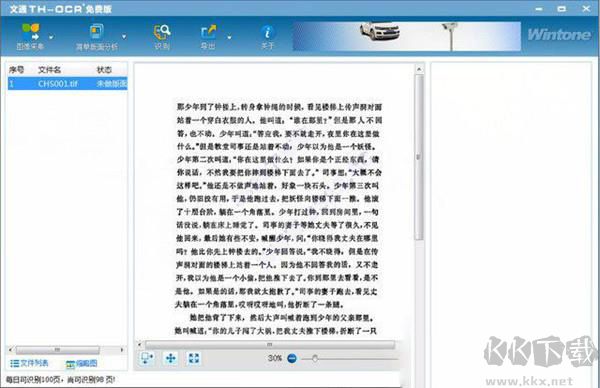Open the export dropdown arrow

point(229,37)
